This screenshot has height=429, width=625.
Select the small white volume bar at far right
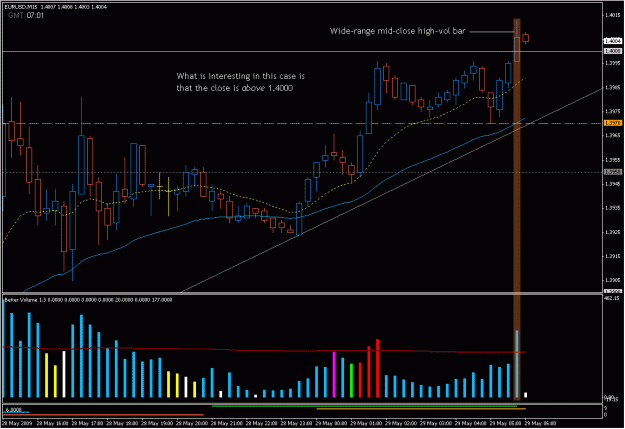[x=525, y=395]
